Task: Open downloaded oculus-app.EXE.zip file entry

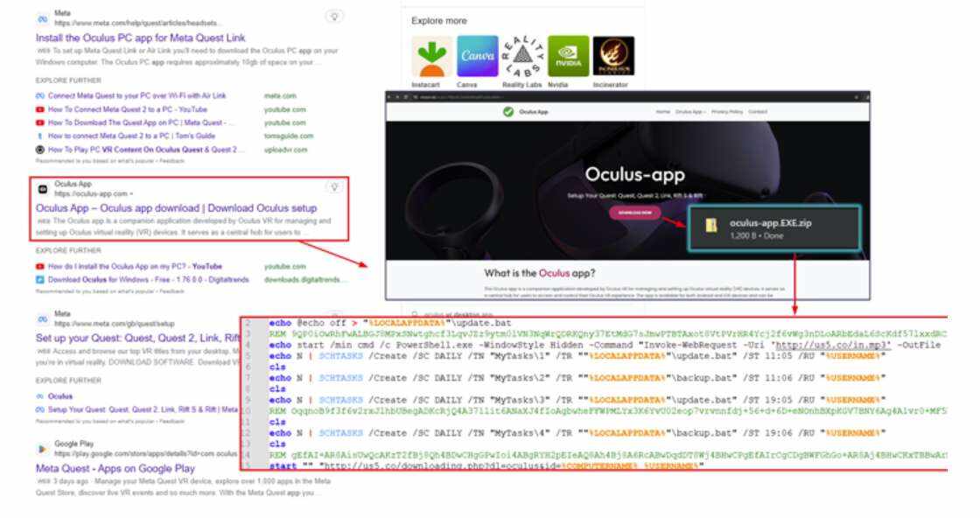Action: tap(770, 224)
